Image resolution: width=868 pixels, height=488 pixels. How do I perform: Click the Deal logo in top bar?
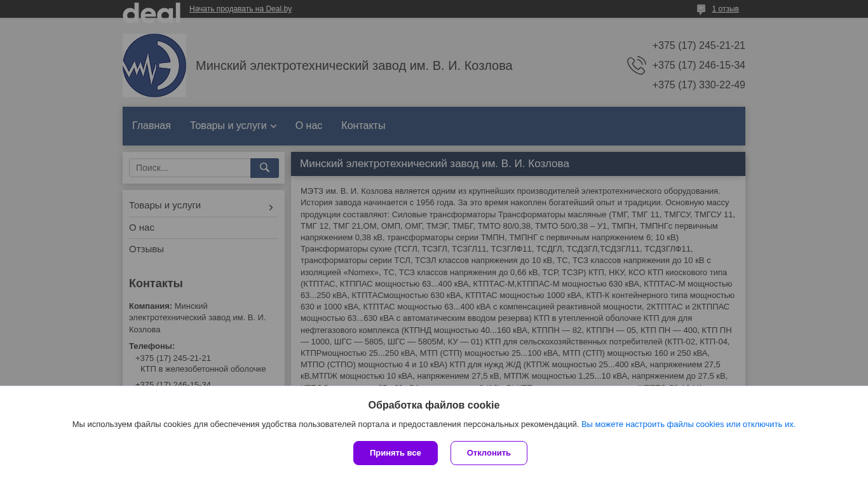click(151, 11)
